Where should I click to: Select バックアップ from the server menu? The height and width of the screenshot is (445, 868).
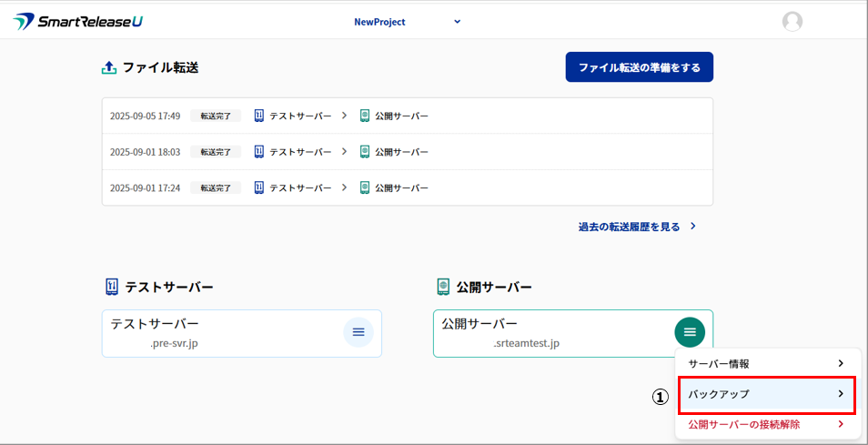pyautogui.click(x=719, y=394)
